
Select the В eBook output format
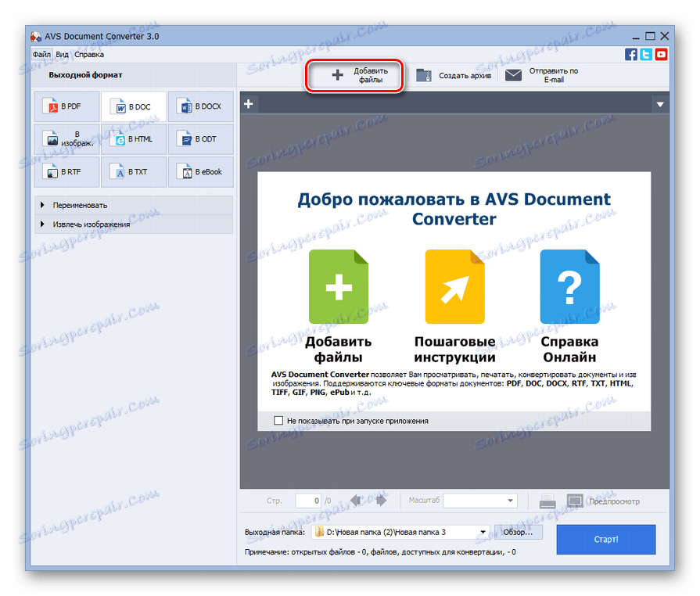point(200,172)
